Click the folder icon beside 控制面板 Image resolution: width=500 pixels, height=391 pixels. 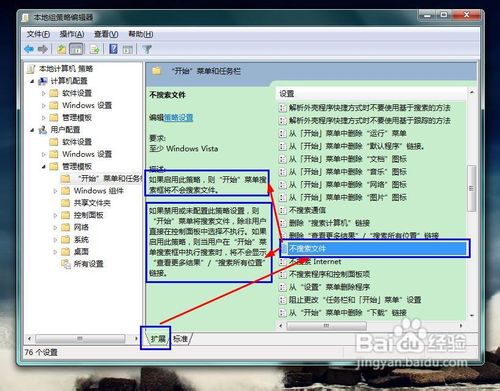point(66,215)
